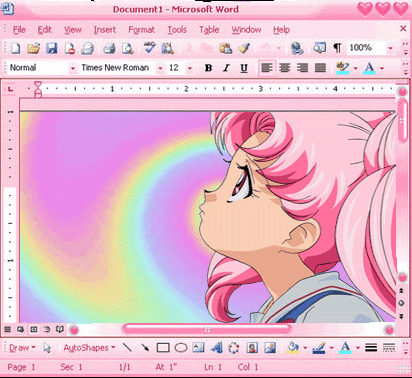
Task: Run the Spelling and Grammar check
Action: coord(149,48)
